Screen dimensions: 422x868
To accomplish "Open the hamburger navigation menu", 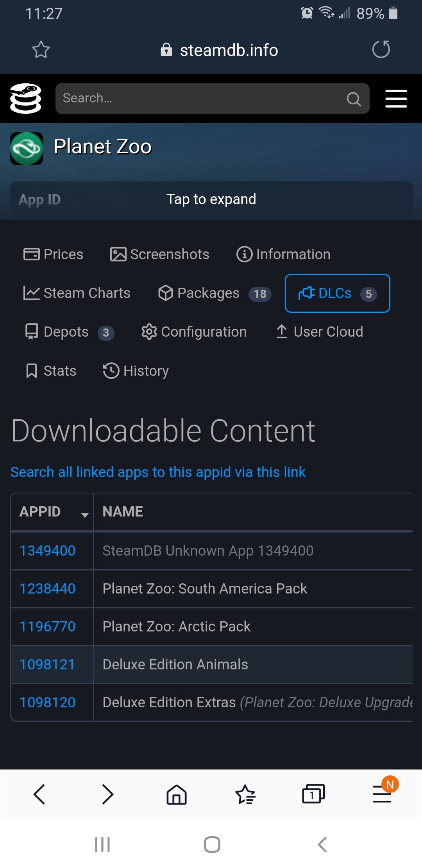I will (396, 99).
